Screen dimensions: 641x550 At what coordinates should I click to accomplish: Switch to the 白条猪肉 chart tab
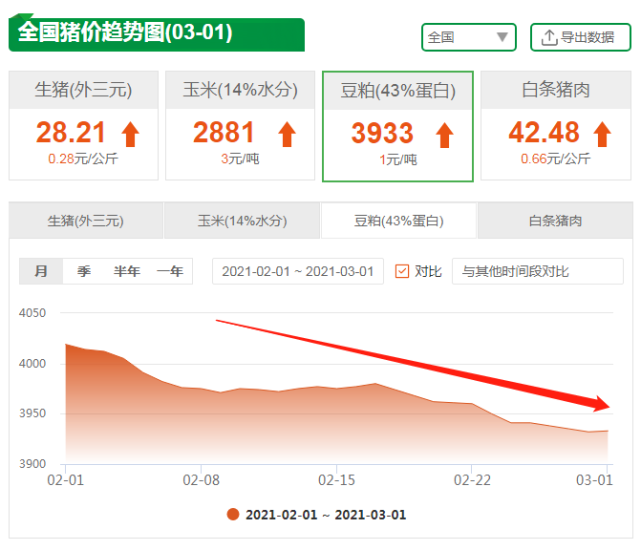pyautogui.click(x=555, y=220)
